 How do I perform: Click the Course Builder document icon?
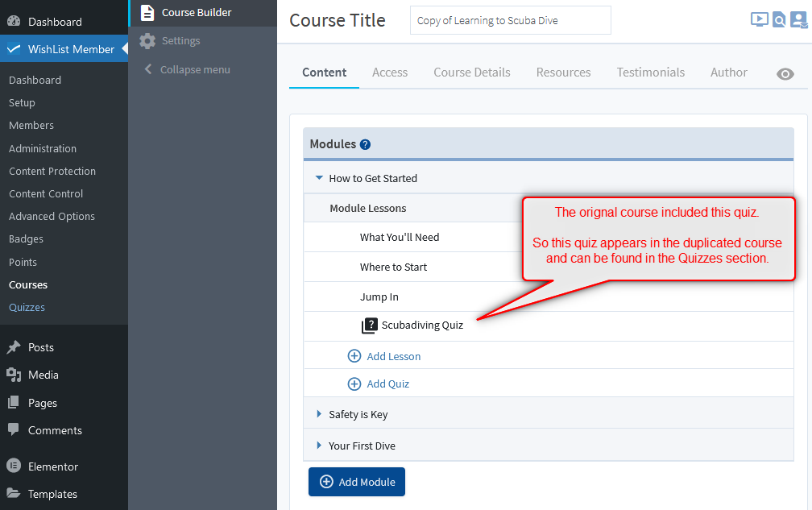point(147,12)
